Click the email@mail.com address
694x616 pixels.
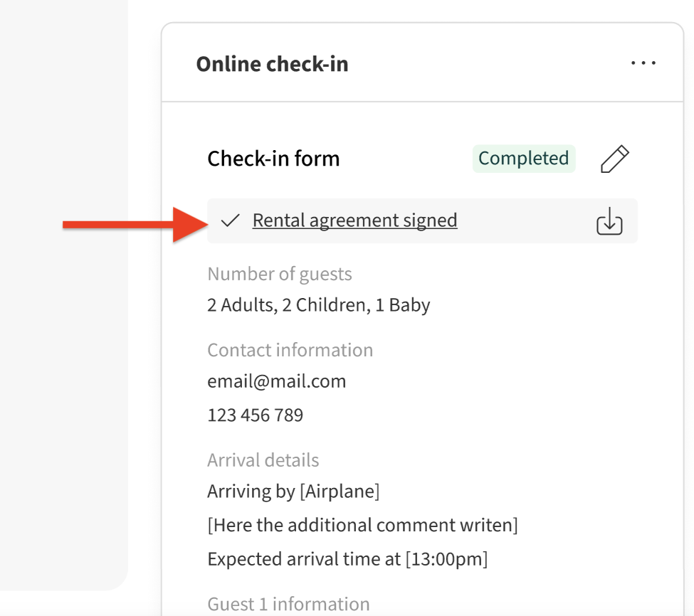click(x=276, y=381)
